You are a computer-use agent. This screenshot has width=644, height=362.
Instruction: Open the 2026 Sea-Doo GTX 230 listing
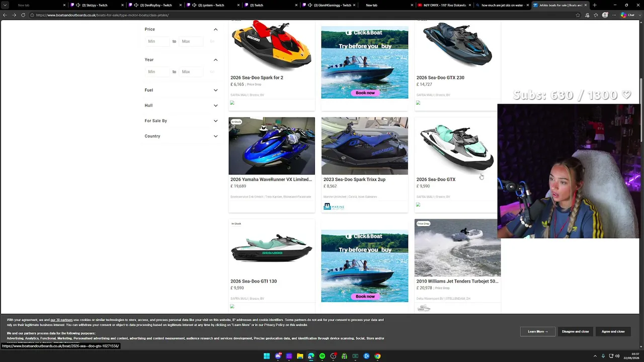[440, 77]
